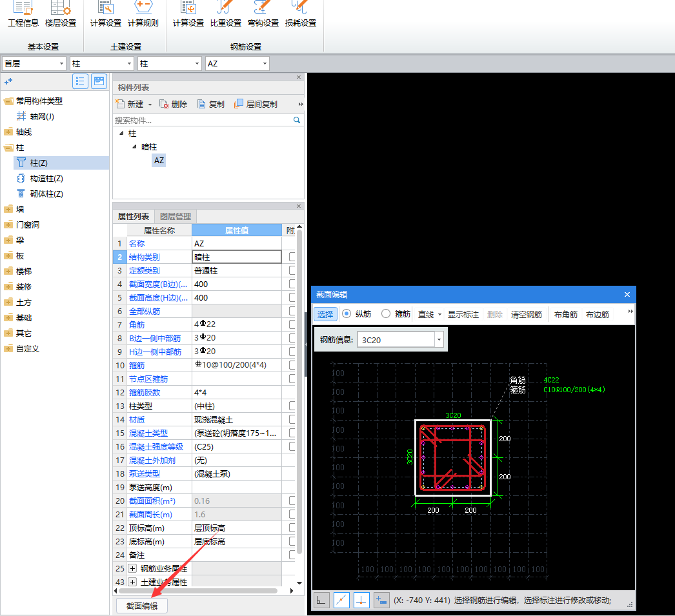
Task: Toggle coordinate input icon in the section editor status bar
Action: click(x=381, y=600)
